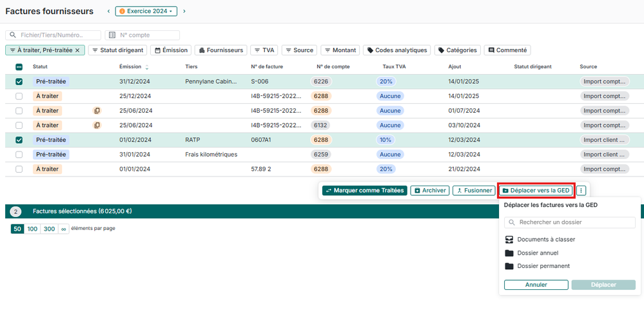The height and width of the screenshot is (317, 644).
Task: Set 100 elements per page
Action: [x=32, y=229]
